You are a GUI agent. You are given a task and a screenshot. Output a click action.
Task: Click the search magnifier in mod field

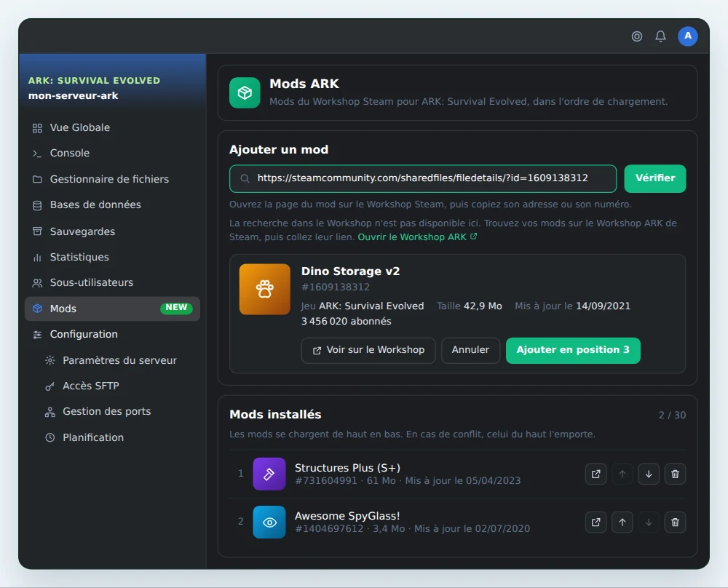pyautogui.click(x=245, y=179)
